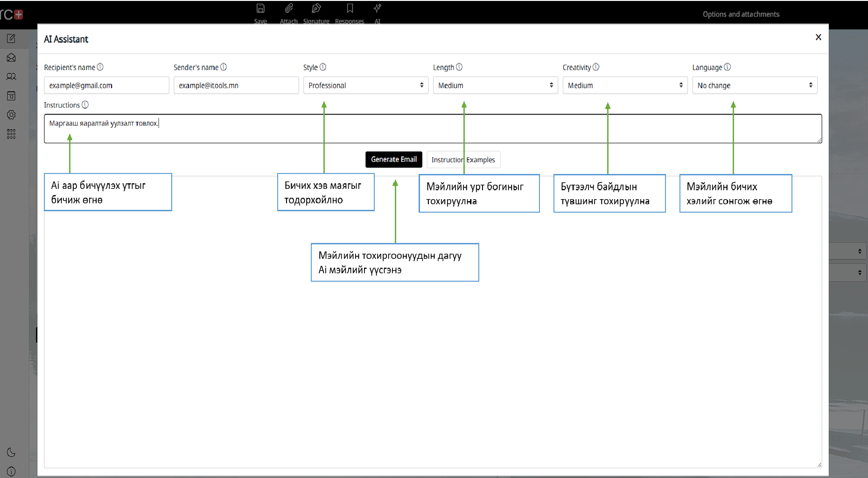Click the RC+ logo at the top left
The image size is (868, 478).
(x=12, y=14)
